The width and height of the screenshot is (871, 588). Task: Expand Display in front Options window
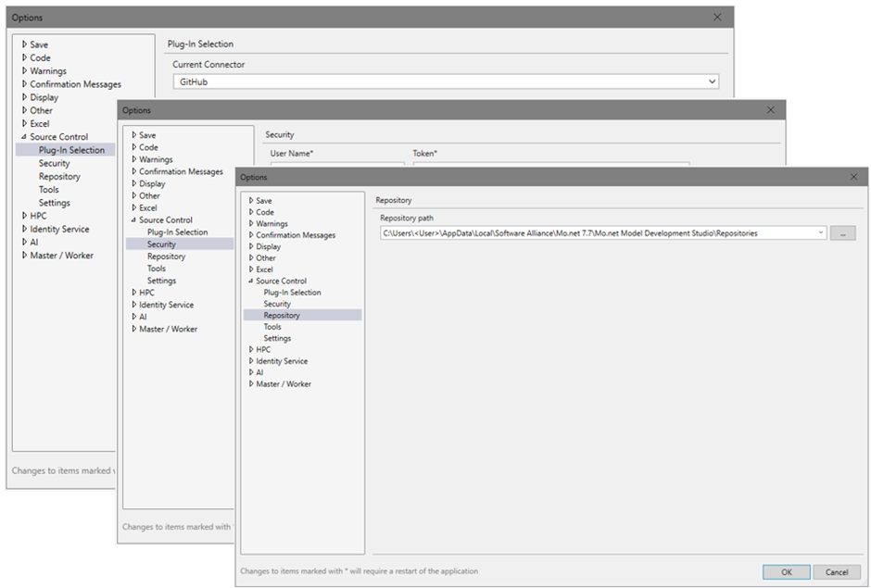click(251, 246)
